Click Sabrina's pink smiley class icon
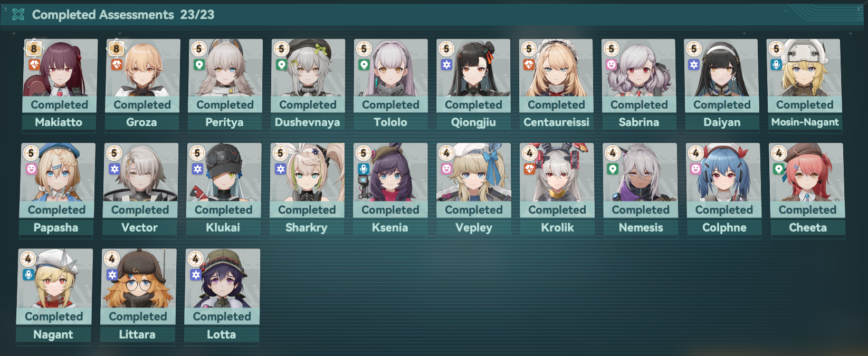This screenshot has height=356, width=868. tap(611, 65)
